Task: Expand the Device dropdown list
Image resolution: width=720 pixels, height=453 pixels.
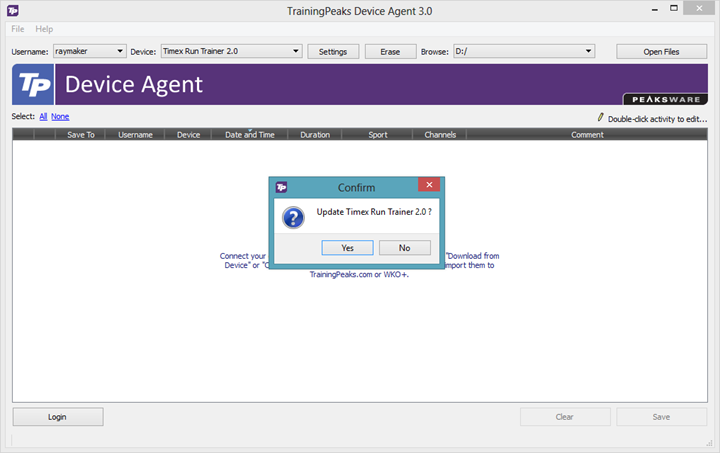Action: pyautogui.click(x=296, y=51)
